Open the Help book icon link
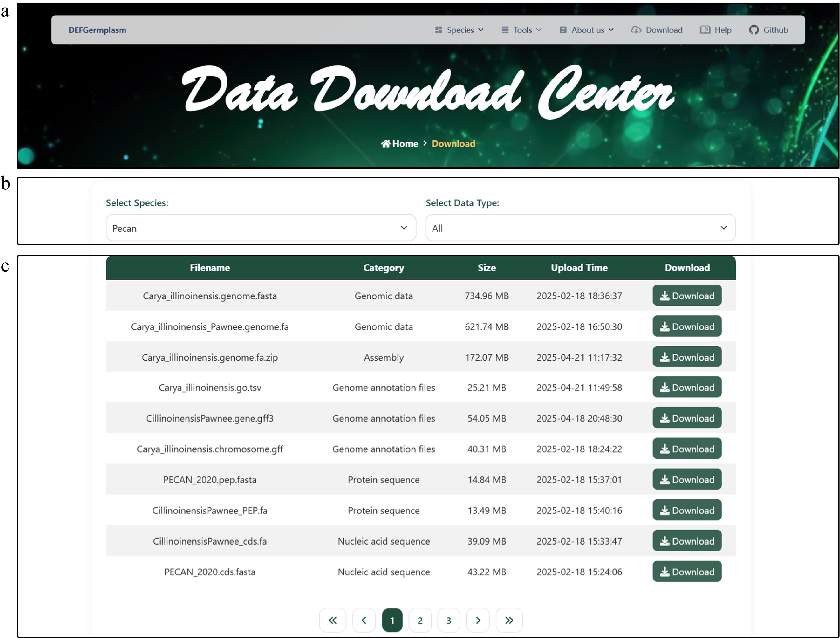840x638 pixels. point(705,30)
